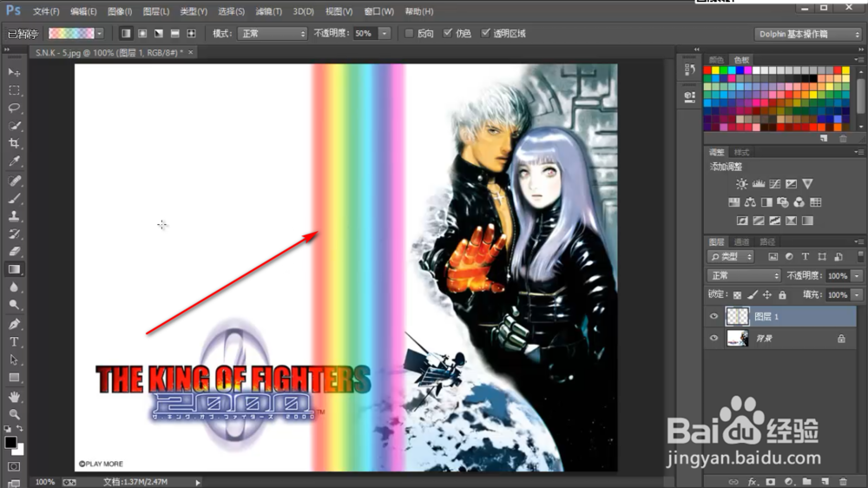The image size is (868, 488).
Task: Select the Blur tool
Action: click(14, 287)
